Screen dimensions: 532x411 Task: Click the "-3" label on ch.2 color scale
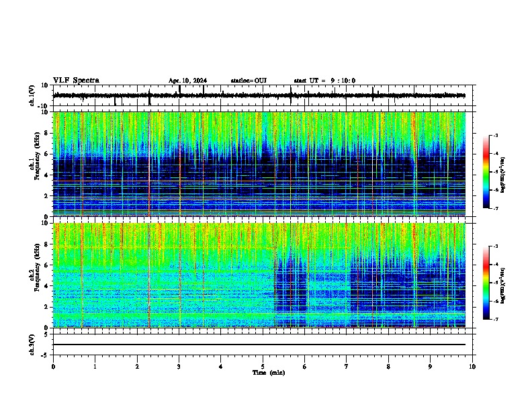tap(495, 246)
